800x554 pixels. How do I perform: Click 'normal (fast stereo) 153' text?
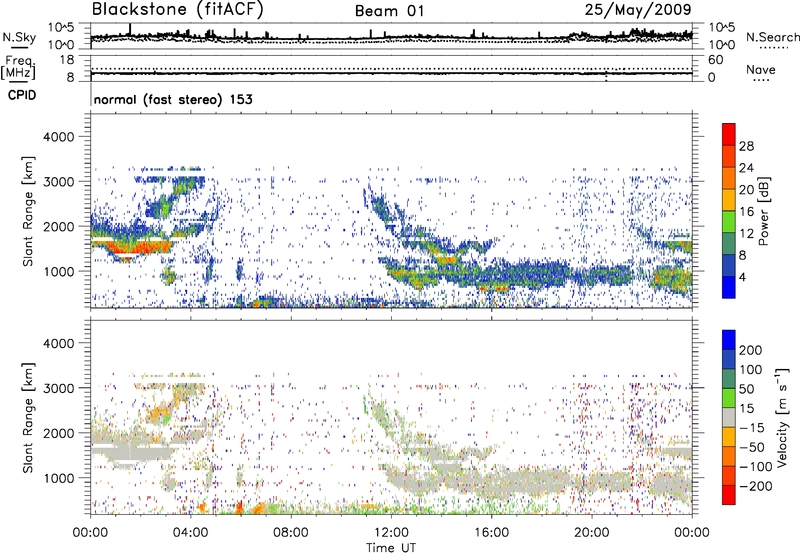pos(173,99)
